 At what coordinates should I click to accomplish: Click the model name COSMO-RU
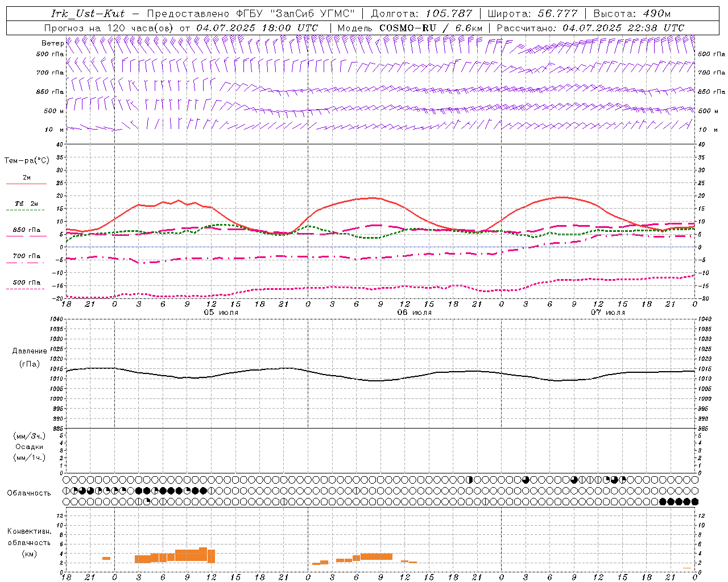408,28
